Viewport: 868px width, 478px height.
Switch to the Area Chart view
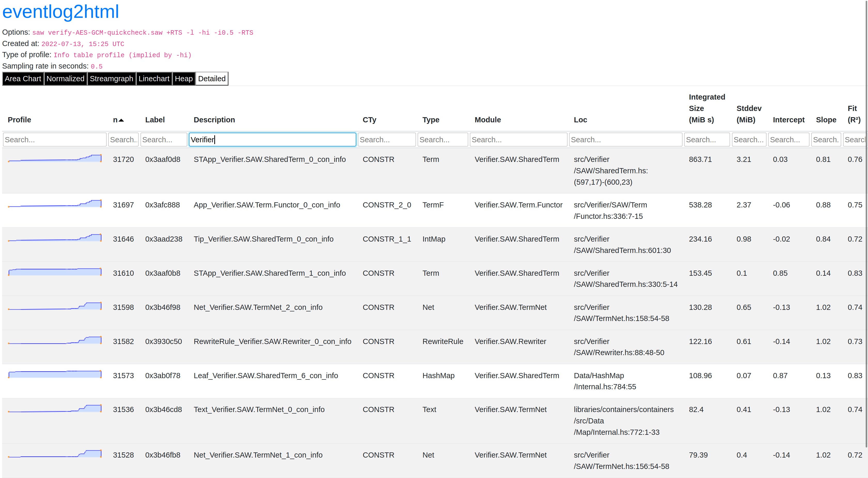(x=22, y=79)
